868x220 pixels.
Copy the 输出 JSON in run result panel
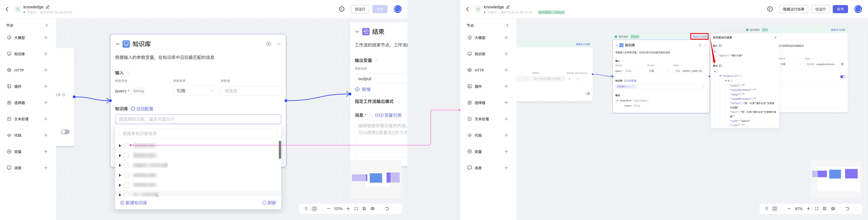720,66
